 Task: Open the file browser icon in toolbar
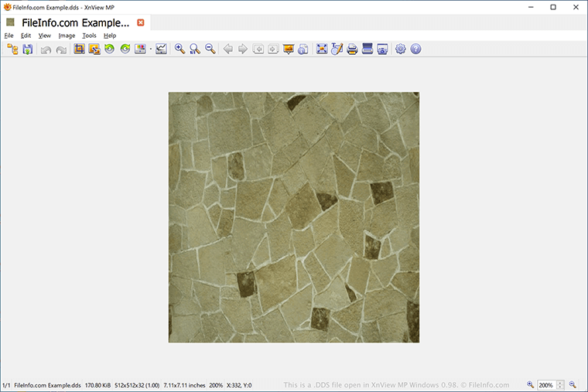(x=12, y=49)
